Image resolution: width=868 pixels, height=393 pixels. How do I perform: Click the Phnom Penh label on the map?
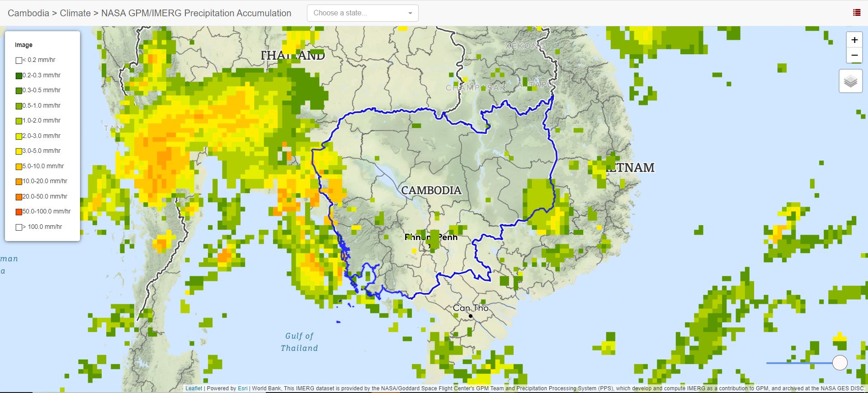[x=431, y=237]
